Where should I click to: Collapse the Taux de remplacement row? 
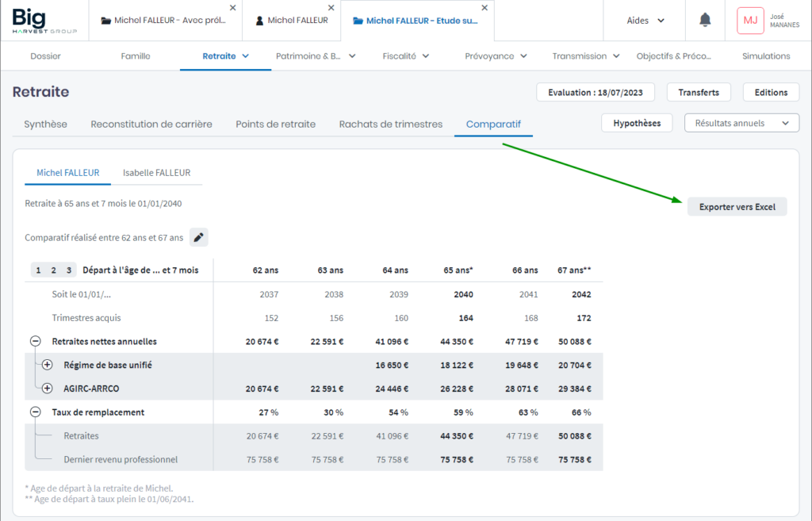tap(35, 412)
